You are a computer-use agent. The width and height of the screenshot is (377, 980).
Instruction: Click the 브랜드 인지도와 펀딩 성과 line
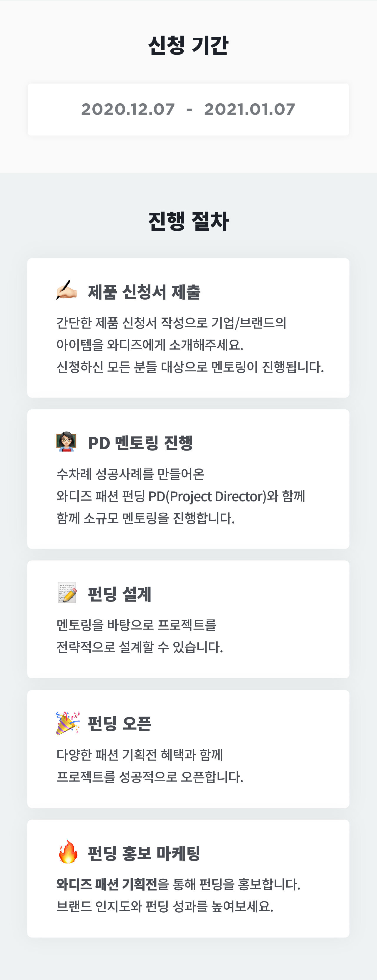click(x=165, y=907)
